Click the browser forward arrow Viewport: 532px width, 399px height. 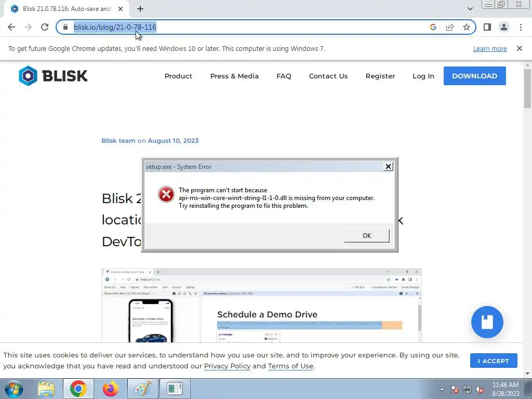[28, 27]
